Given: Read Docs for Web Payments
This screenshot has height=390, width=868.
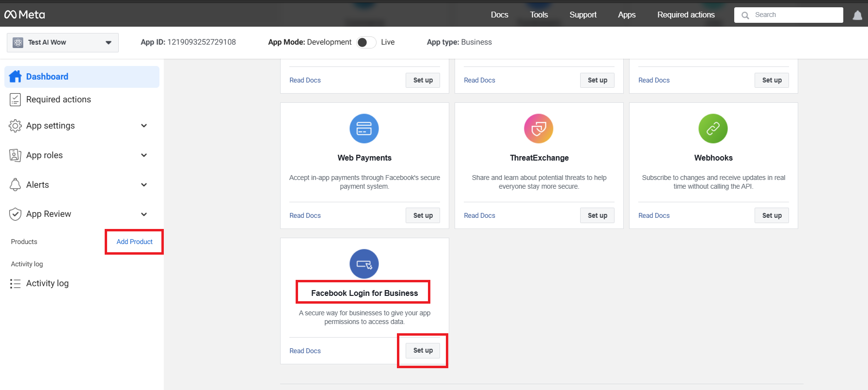Looking at the screenshot, I should coord(305,215).
